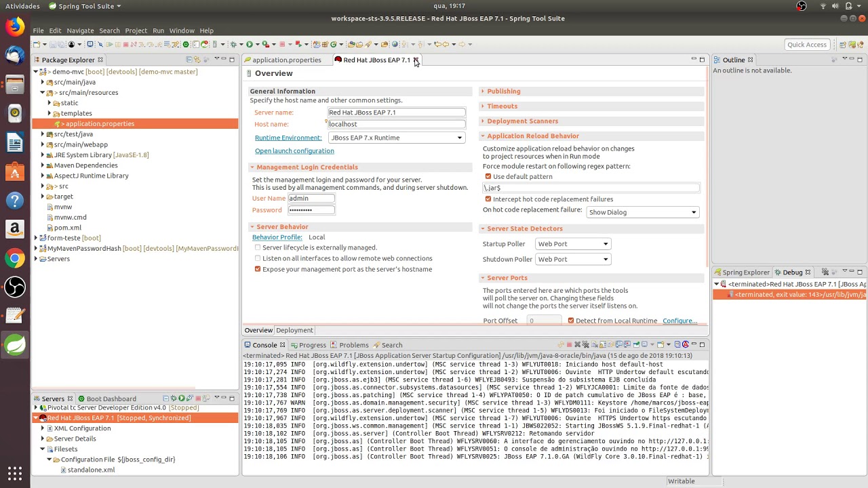Open the Navigate menu
The image size is (868, 488).
click(x=80, y=30)
